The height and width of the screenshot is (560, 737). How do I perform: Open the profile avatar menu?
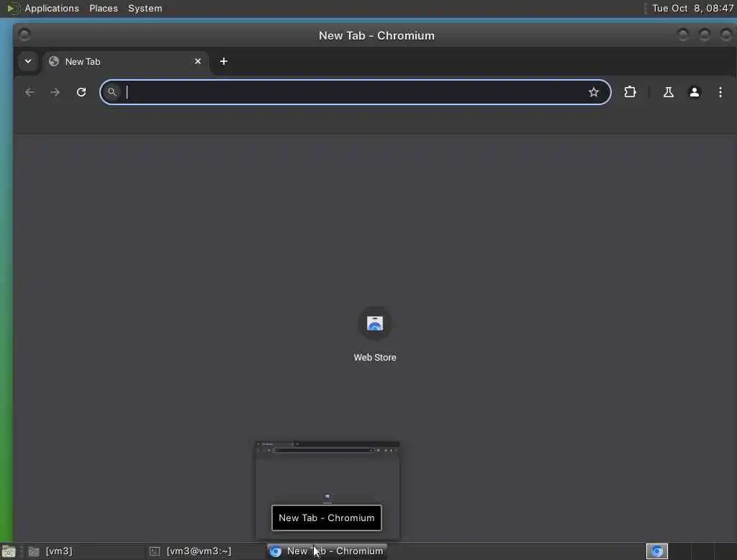point(695,92)
